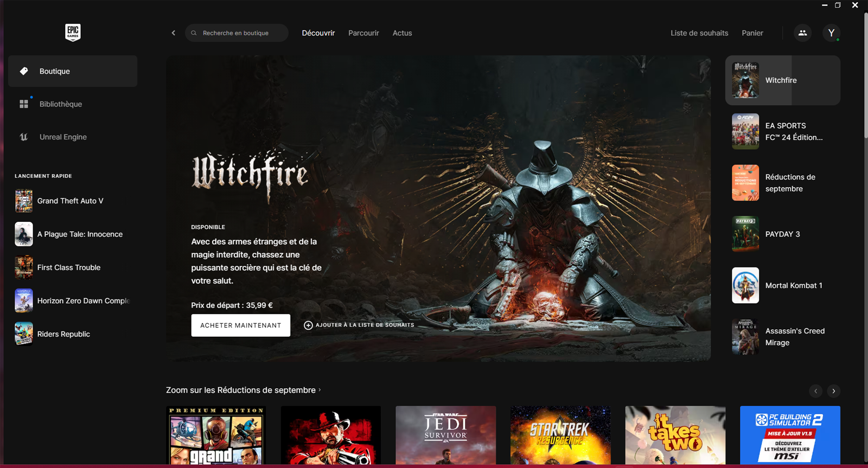The image size is (868, 468).
Task: Open the friends list icon
Action: (802, 33)
